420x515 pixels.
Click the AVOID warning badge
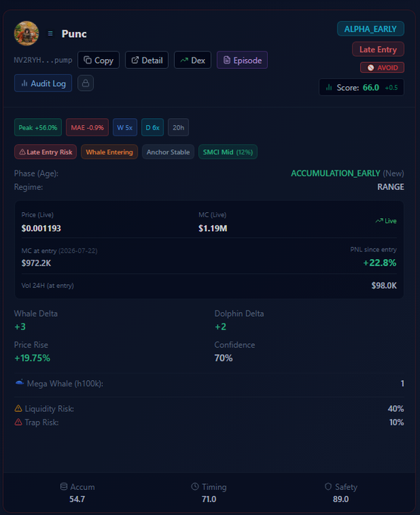pyautogui.click(x=382, y=67)
